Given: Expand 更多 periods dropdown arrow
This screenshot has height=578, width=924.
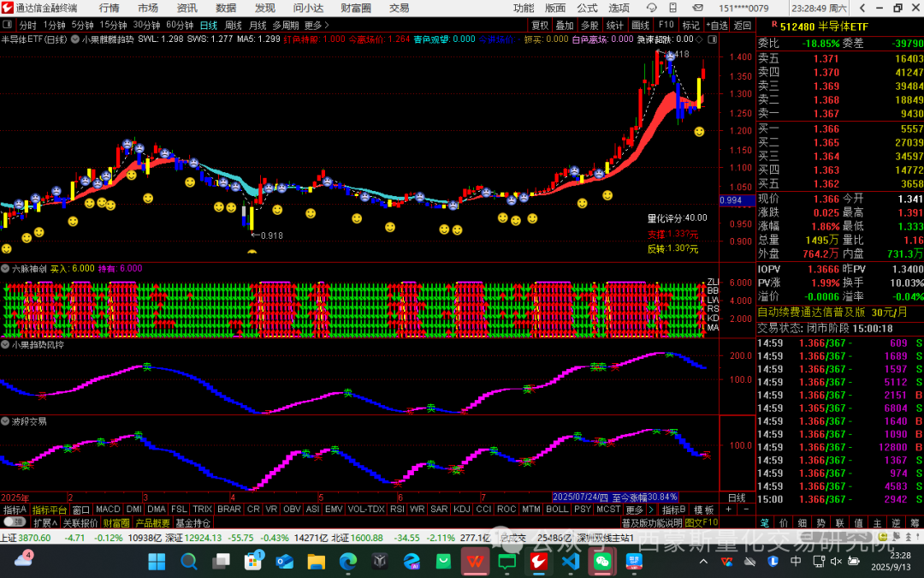Looking at the screenshot, I should 327,26.
